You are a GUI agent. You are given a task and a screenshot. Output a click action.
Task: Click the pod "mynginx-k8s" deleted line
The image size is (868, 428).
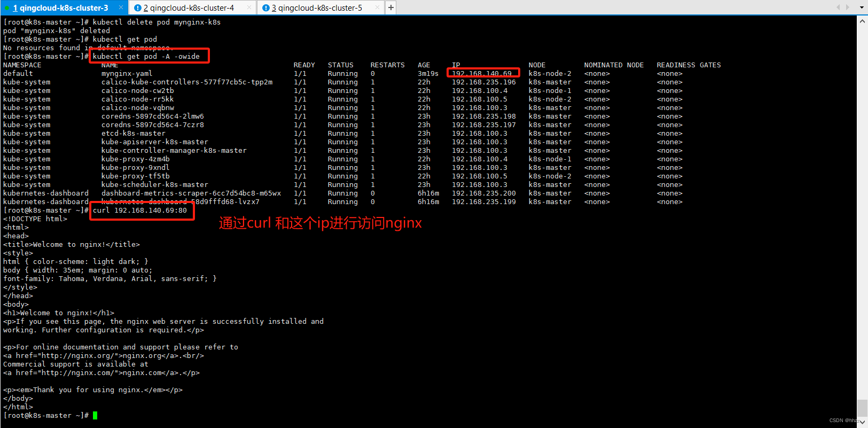coord(56,31)
